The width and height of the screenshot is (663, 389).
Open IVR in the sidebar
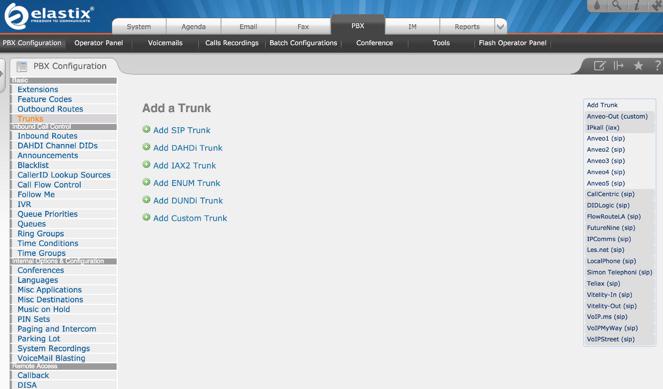click(24, 204)
